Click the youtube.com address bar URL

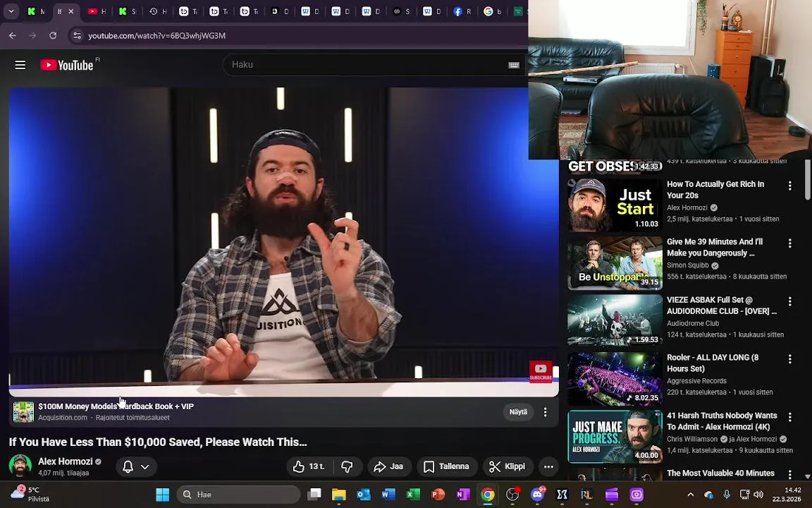pyautogui.click(x=156, y=36)
